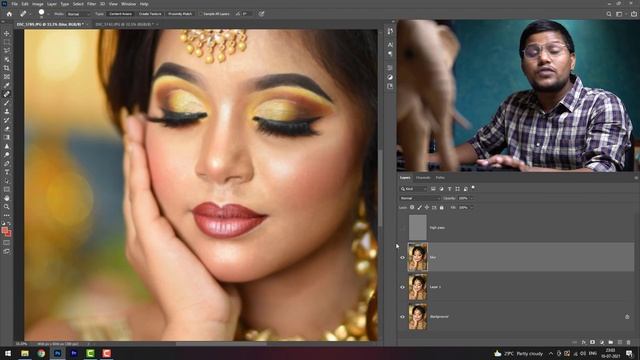Screen dimensions: 640x360
Task: Show hidden system tray icons
Action: pyautogui.click(x=551, y=353)
